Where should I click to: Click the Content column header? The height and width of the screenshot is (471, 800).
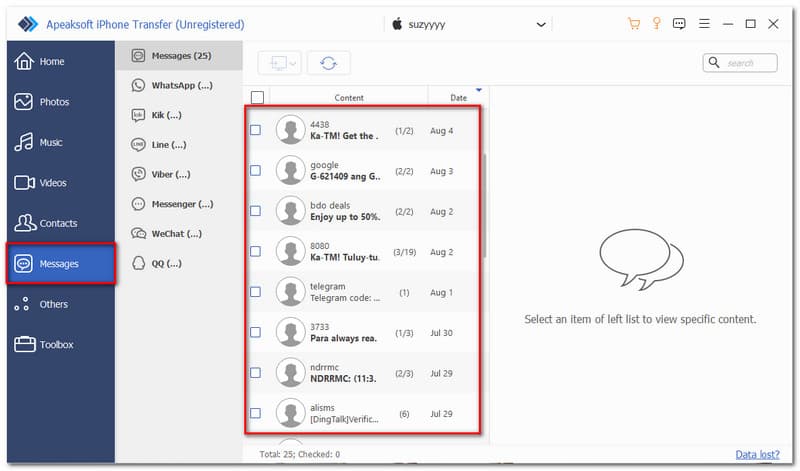point(349,97)
